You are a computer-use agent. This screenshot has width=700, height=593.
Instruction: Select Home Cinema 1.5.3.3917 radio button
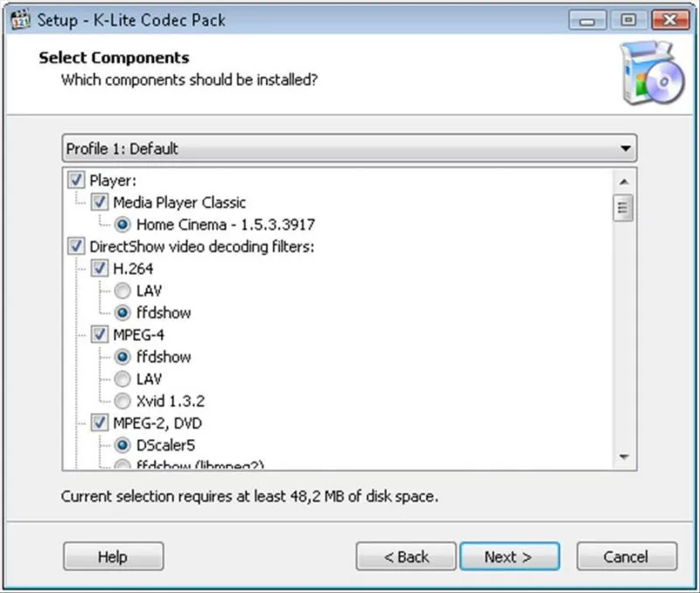click(122, 225)
